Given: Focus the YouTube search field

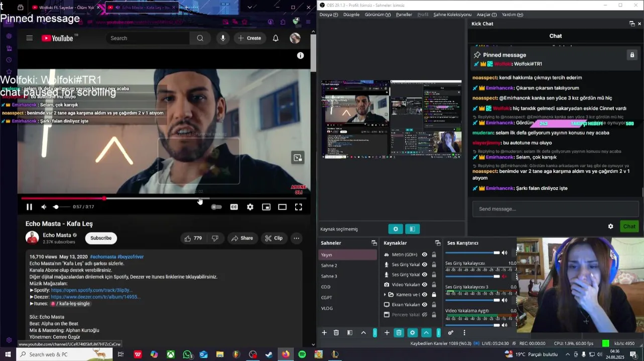Looking at the screenshot, I should point(148,38).
